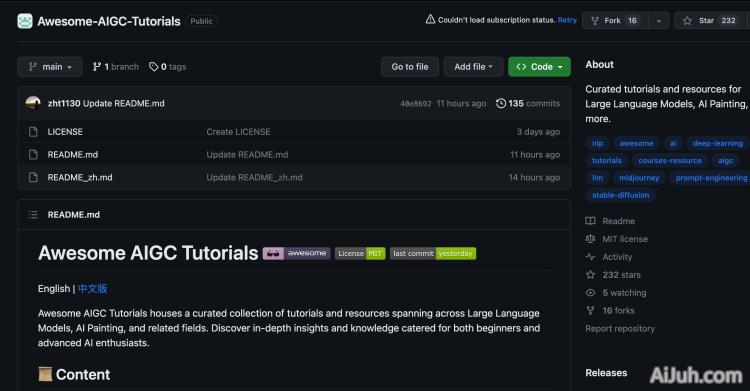750x391 pixels.
Task: View the 16 forks sidebar link
Action: (x=618, y=311)
